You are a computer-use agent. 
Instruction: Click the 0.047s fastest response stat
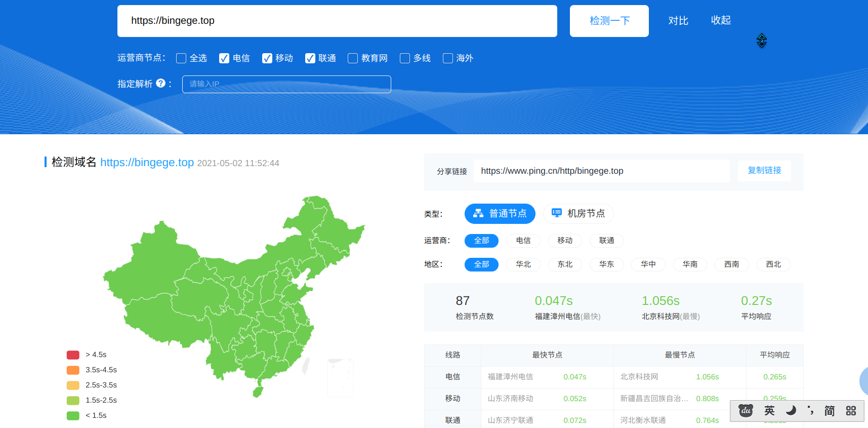[x=567, y=307]
